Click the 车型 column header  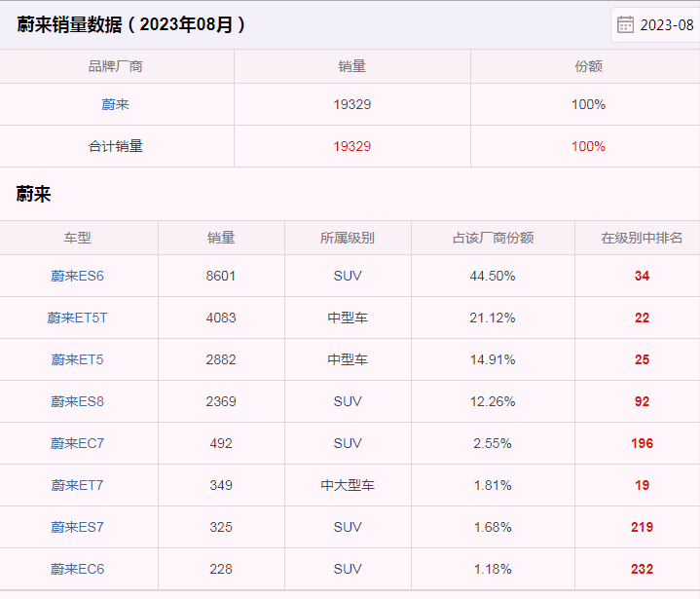point(77,238)
